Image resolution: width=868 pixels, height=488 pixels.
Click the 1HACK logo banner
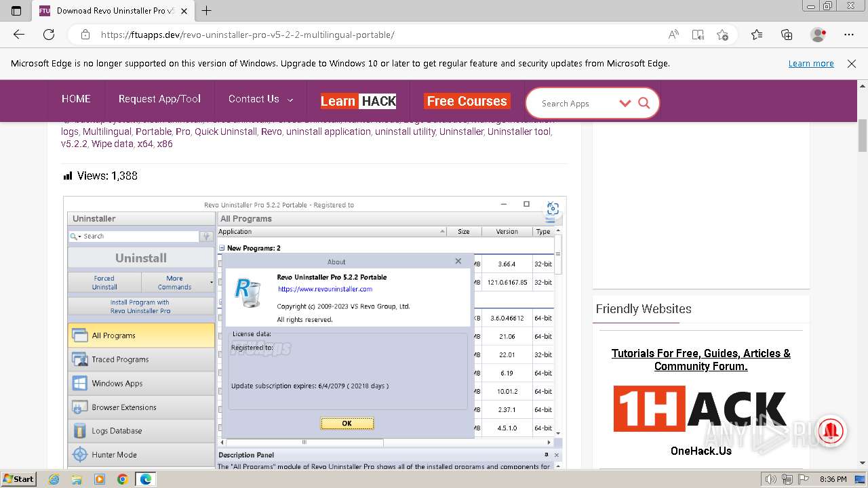coord(701,408)
